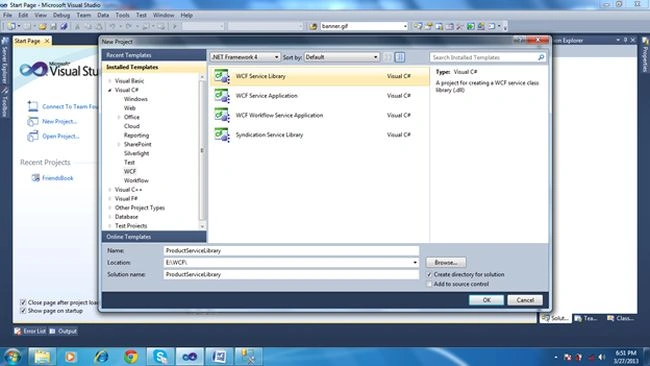Open the Server Explorer side panel

pyautogui.click(x=5, y=60)
